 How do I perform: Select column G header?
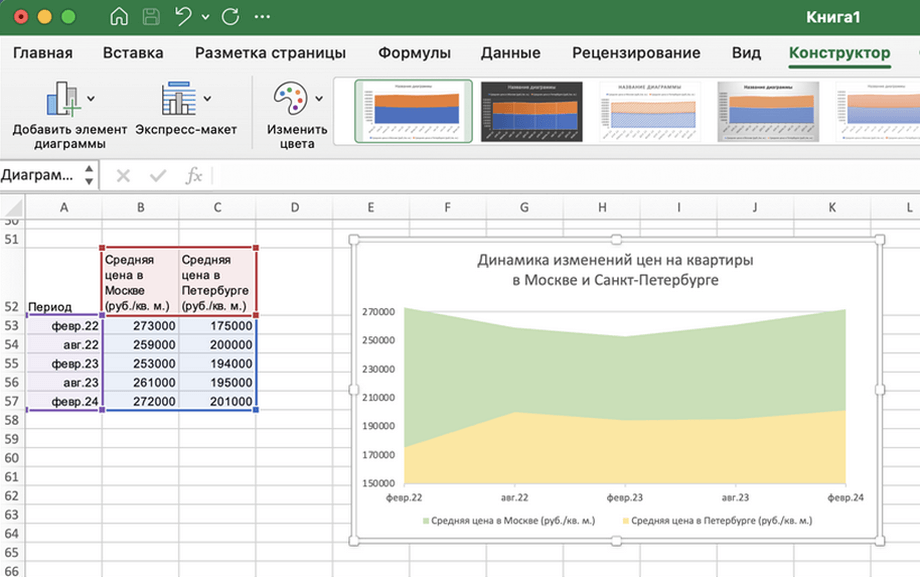click(525, 207)
